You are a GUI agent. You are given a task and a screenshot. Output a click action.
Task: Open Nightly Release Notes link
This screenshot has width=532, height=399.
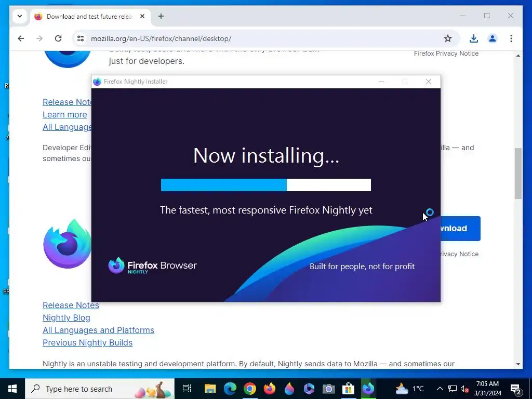coord(71,305)
